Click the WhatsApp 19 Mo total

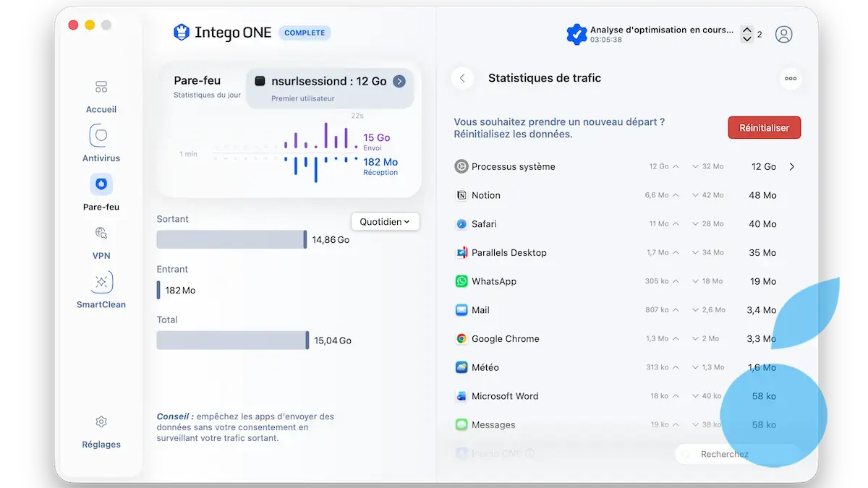[x=763, y=281]
